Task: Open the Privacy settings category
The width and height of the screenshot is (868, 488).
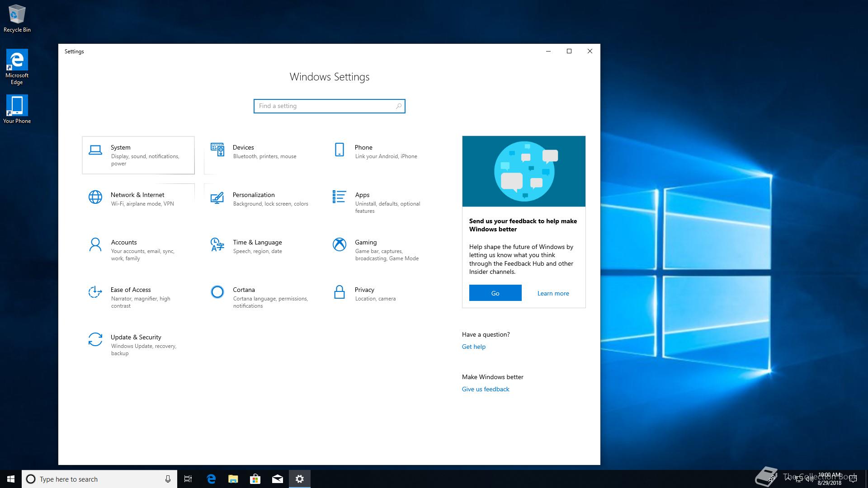Action: 382,297
